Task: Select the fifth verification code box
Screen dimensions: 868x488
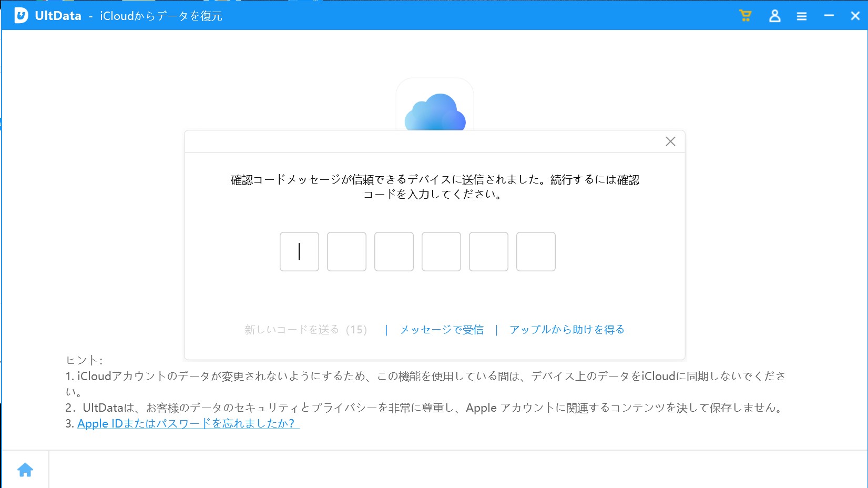Action: click(x=488, y=251)
